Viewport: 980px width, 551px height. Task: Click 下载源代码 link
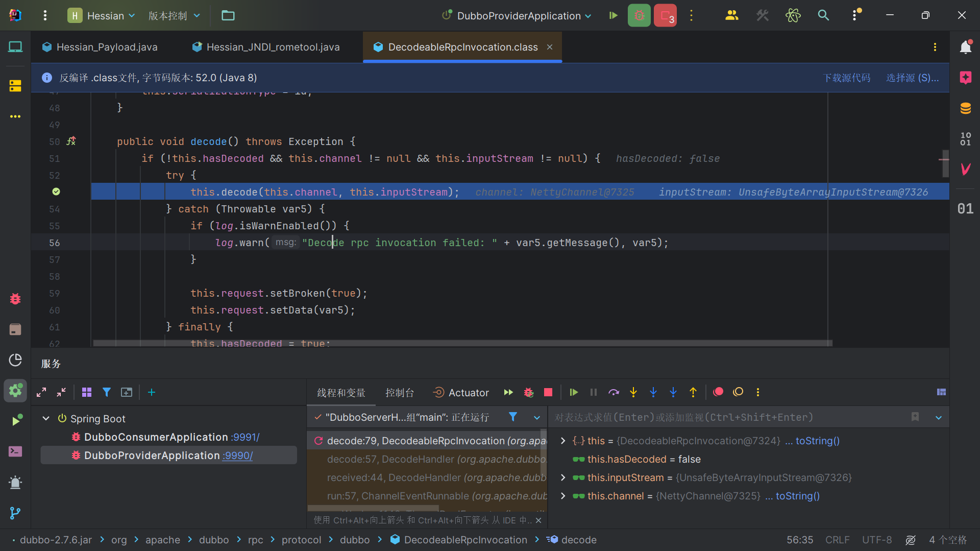[847, 78]
